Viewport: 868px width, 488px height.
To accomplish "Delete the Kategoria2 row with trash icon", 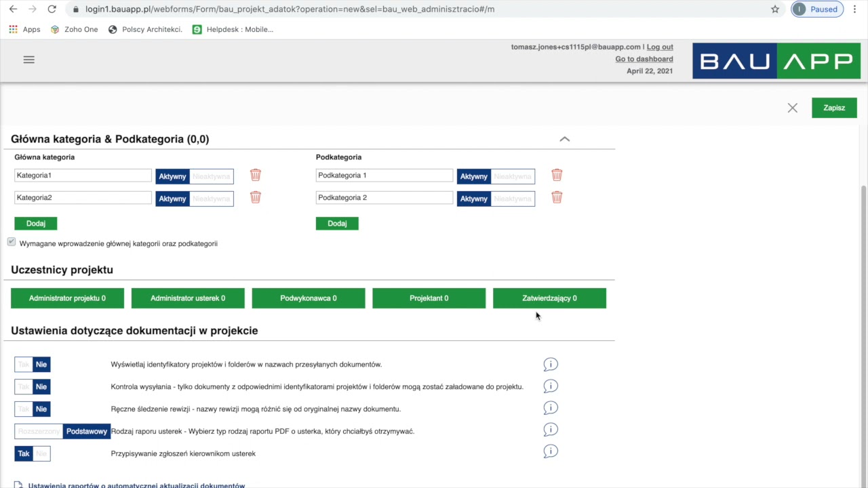I will 256,197.
